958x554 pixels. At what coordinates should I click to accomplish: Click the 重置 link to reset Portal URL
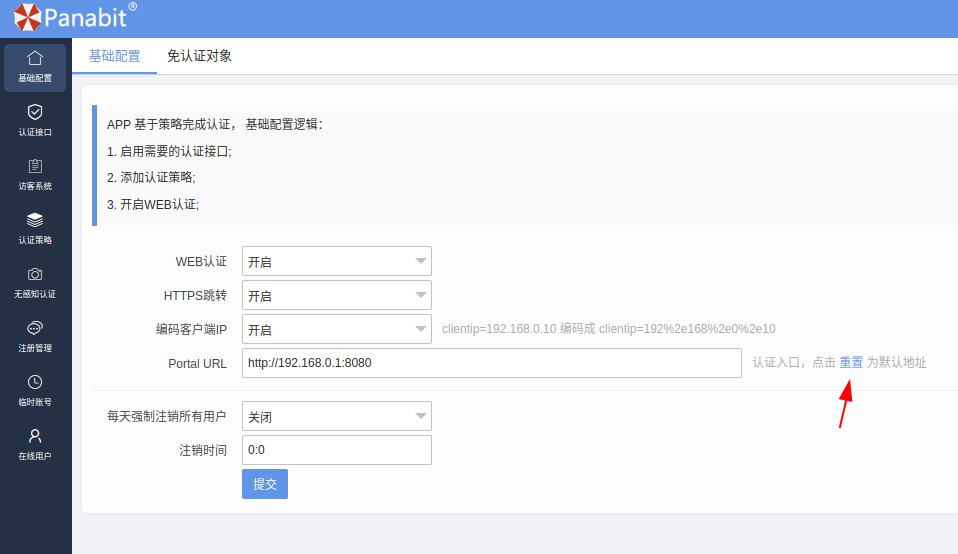click(851, 363)
